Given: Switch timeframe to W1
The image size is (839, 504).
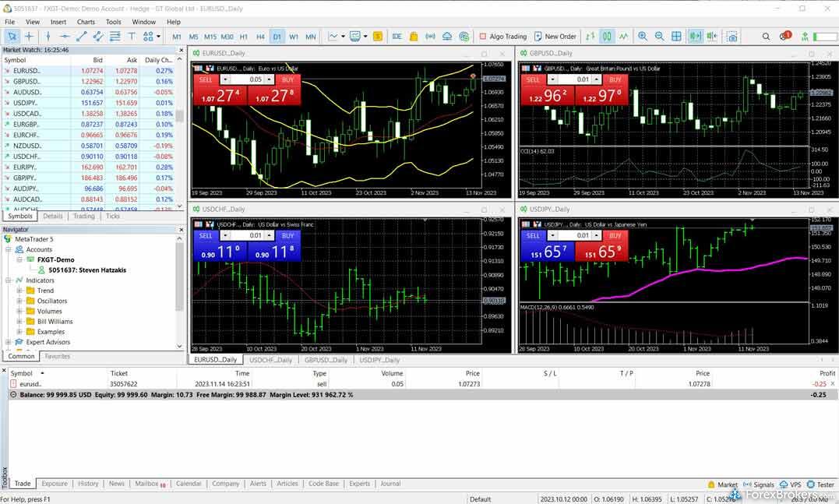Looking at the screenshot, I should tap(294, 37).
